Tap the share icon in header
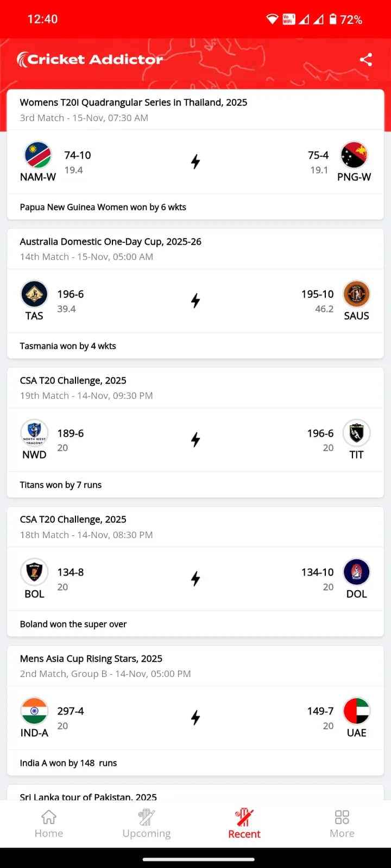The image size is (391, 868). tap(366, 60)
